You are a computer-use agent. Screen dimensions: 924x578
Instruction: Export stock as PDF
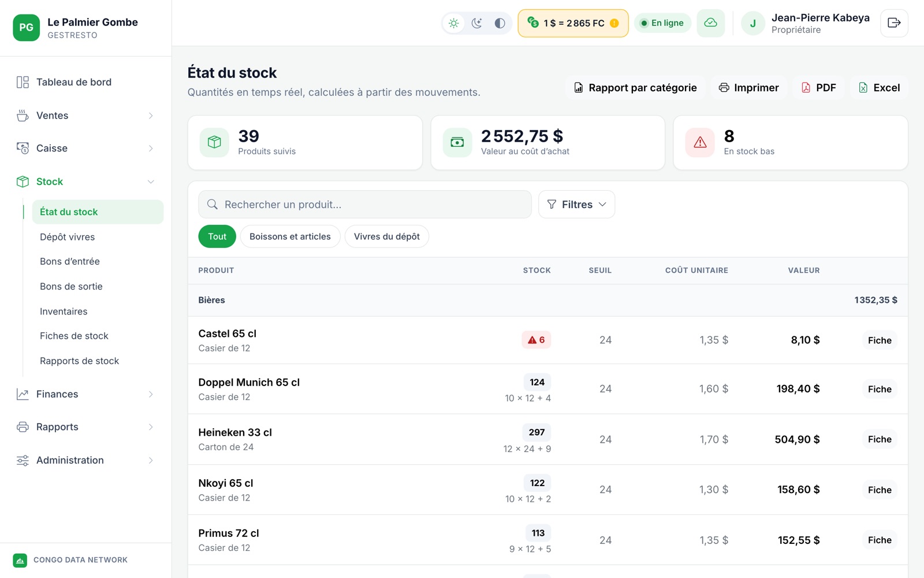point(818,88)
